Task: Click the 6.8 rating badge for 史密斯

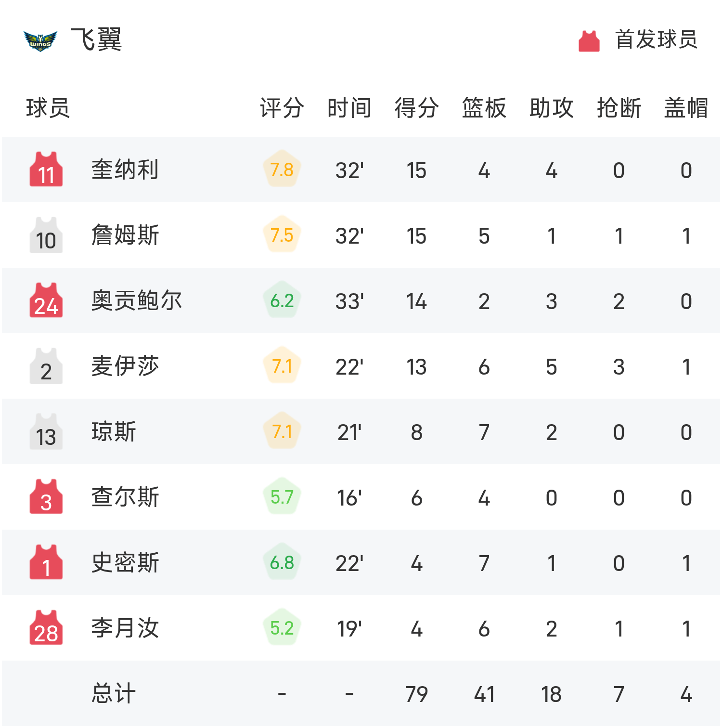Action: click(282, 562)
